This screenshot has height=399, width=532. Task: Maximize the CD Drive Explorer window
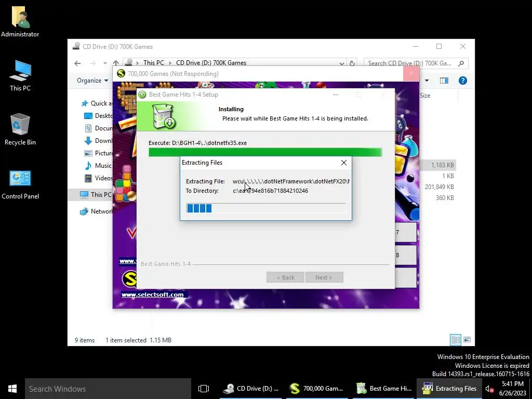(439, 46)
